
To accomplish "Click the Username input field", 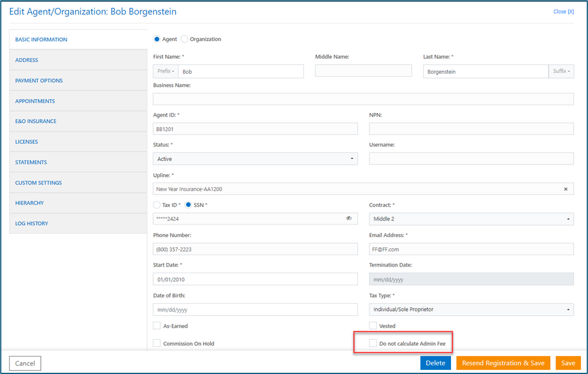I will tap(471, 158).
